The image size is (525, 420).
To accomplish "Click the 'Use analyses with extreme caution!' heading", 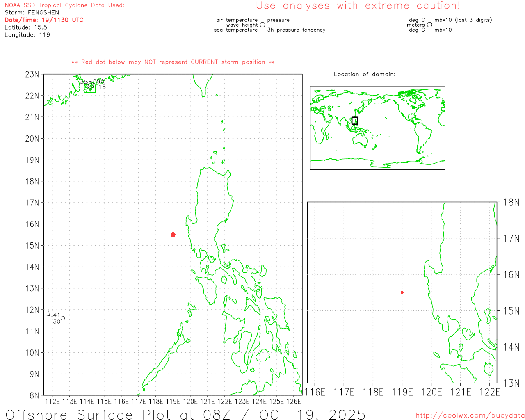I will 358,6.
